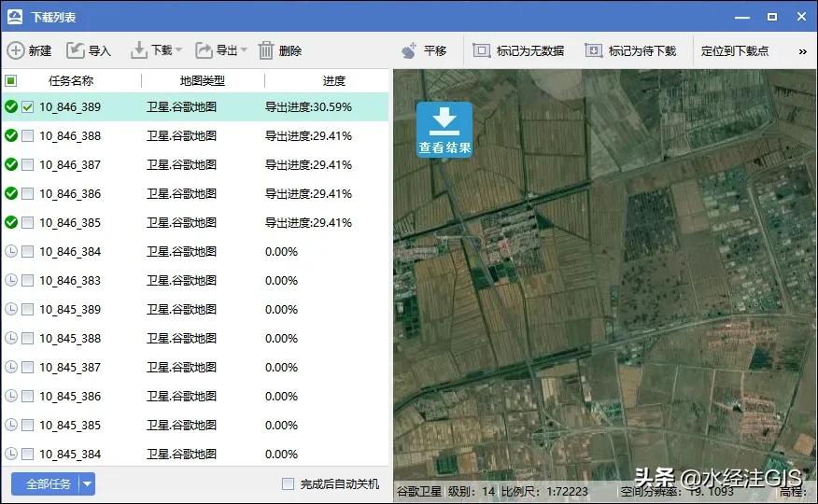Click 标记为待下载 toolbar icon

(x=594, y=50)
